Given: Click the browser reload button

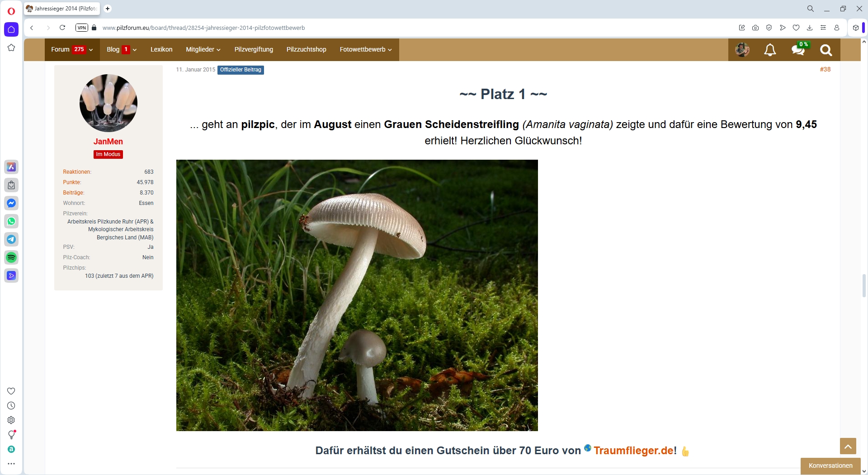Looking at the screenshot, I should (62, 28).
